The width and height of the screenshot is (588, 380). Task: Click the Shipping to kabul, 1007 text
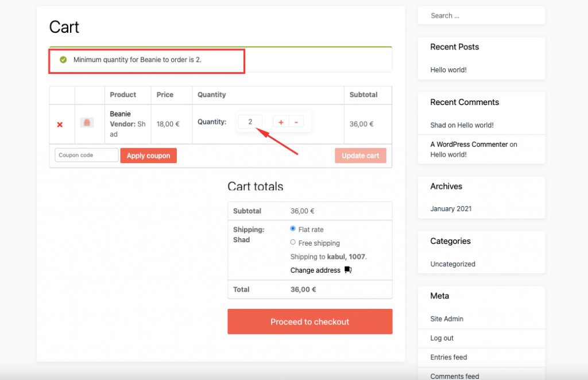[328, 257]
